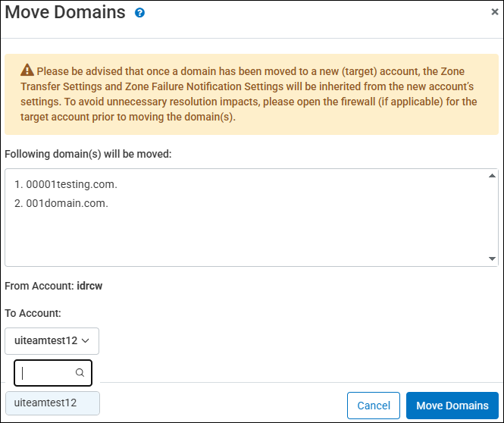Select the 001domain.com. list entry
The width and height of the screenshot is (504, 423).
point(61,203)
